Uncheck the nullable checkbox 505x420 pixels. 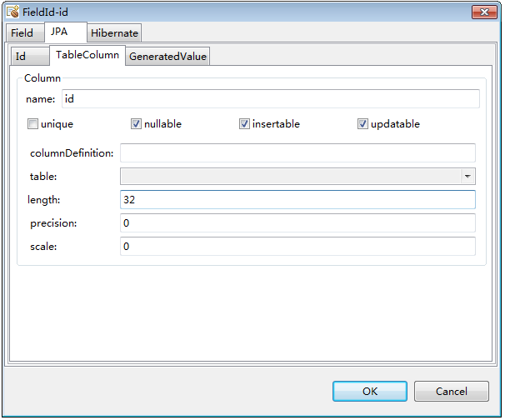click(x=136, y=123)
